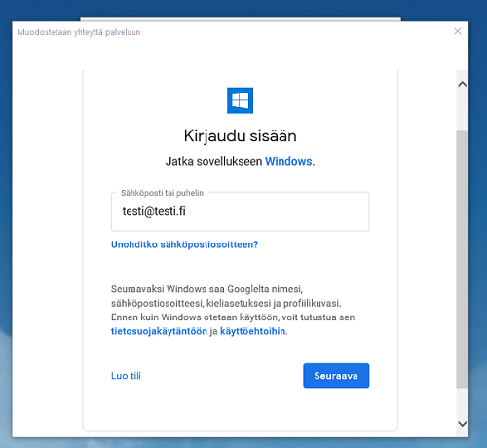The height and width of the screenshot is (448, 487).
Task: Click the Seuraavaksi Windows saa Googlelta paragraph
Action: (233, 310)
